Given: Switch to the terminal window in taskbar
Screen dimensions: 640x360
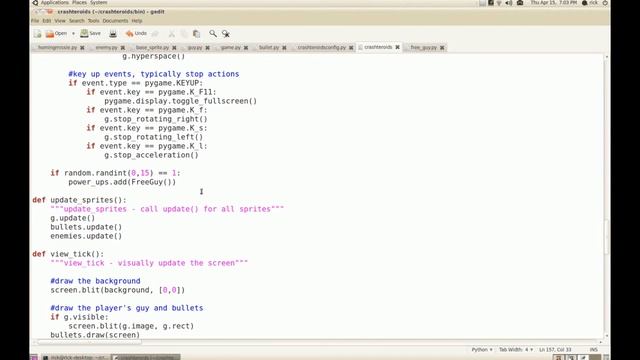Looking at the screenshot, I should click(76, 358).
